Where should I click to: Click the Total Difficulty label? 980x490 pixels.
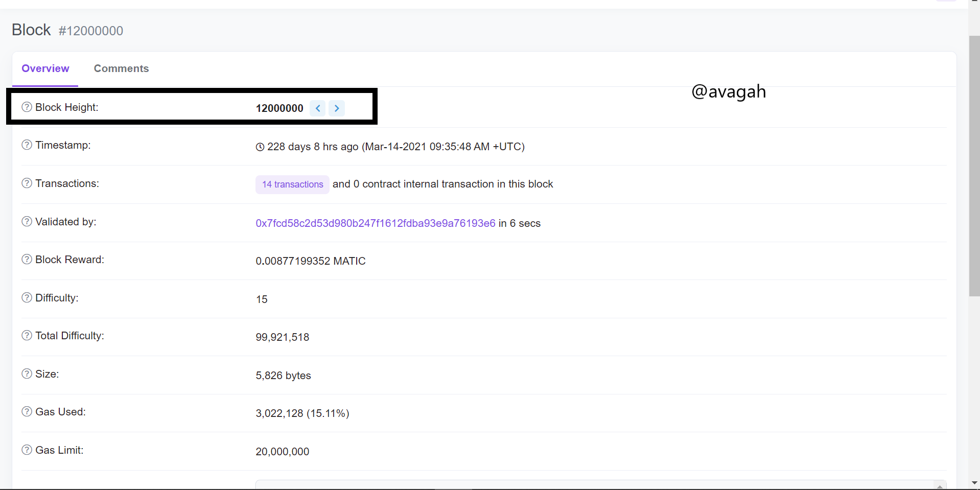(69, 336)
